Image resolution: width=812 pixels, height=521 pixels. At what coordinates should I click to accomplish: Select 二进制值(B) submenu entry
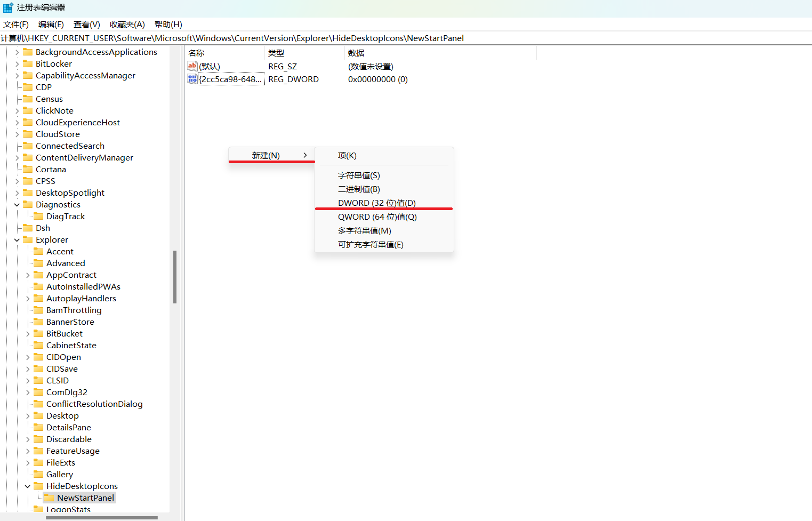[383, 189]
